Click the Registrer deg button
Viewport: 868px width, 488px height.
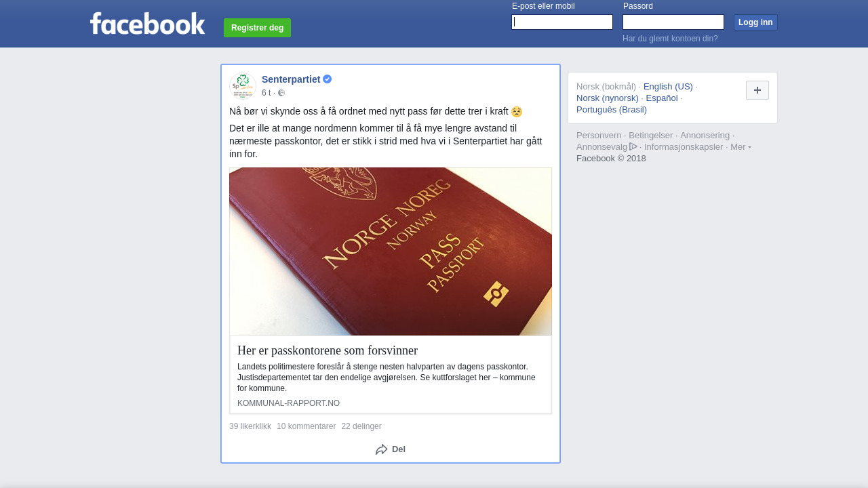pyautogui.click(x=257, y=28)
